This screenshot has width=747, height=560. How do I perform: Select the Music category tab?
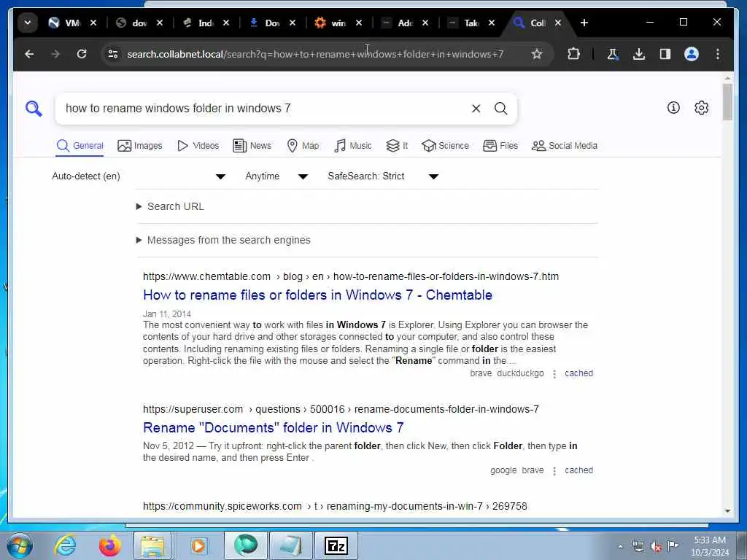tap(352, 146)
